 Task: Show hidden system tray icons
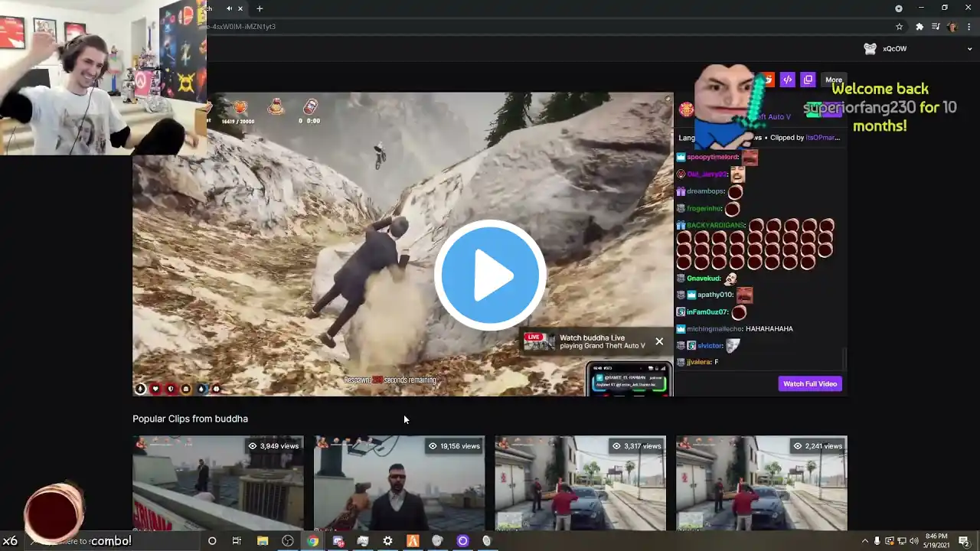[x=864, y=541]
